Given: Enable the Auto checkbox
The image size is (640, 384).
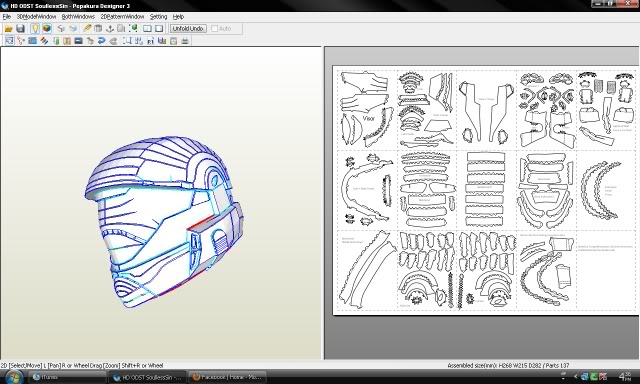Looking at the screenshot, I should click(215, 29).
